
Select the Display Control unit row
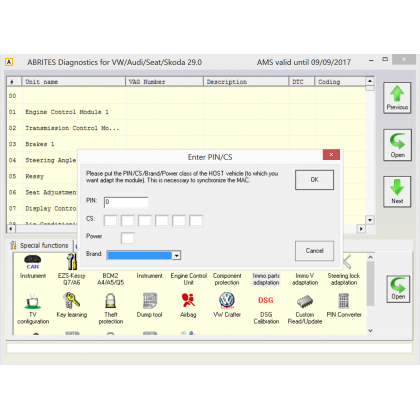pyautogui.click(x=42, y=209)
